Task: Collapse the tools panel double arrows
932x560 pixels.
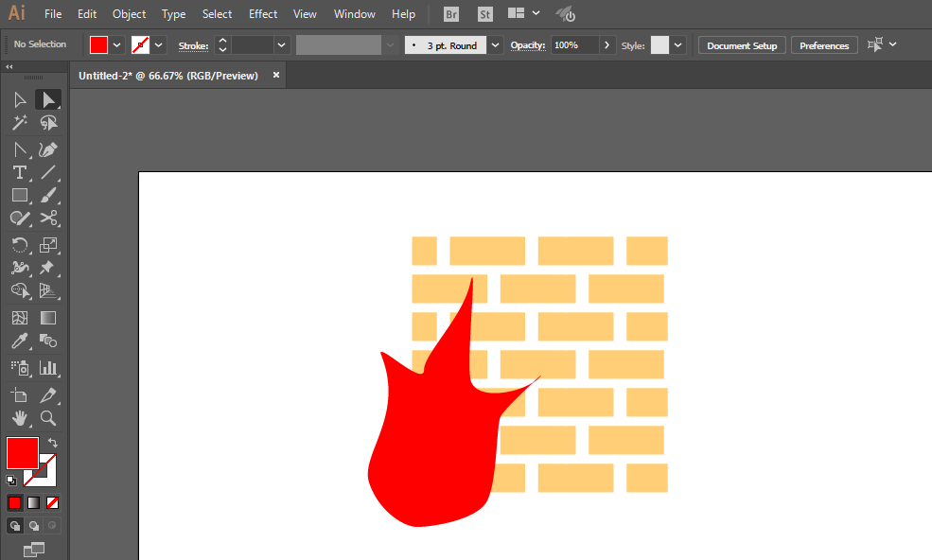Action: (9, 67)
